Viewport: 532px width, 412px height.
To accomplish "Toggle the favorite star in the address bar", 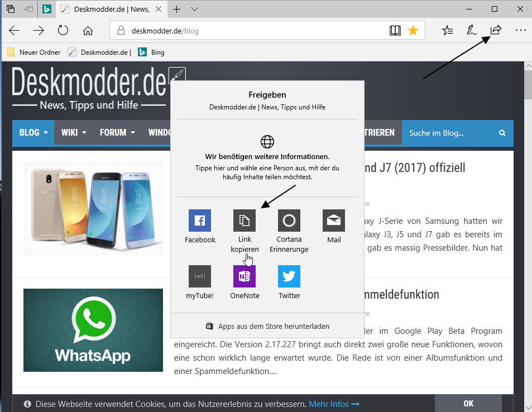I will 413,31.
